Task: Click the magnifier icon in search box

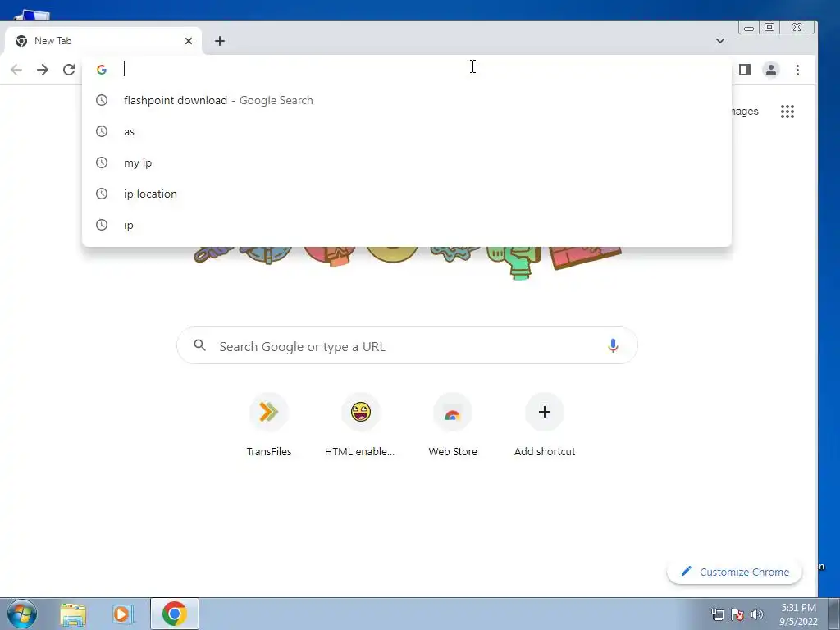Action: (200, 345)
